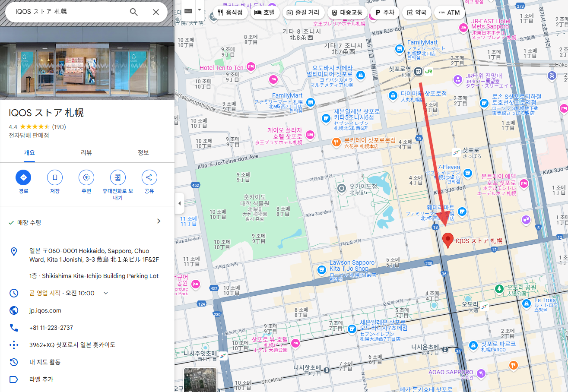Viewport: 568px width, 392px height.
Task: Click the label tag icon beside 라벨 추가
Action: [x=14, y=379]
